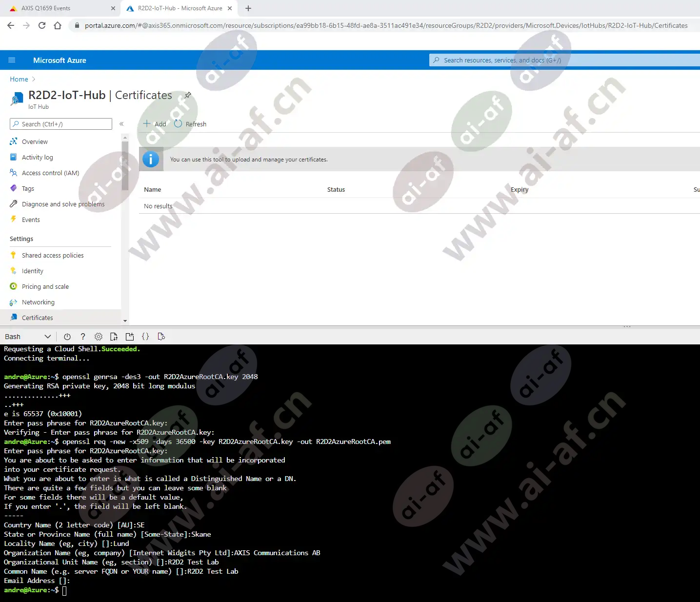Click the site lock icon

[77, 25]
